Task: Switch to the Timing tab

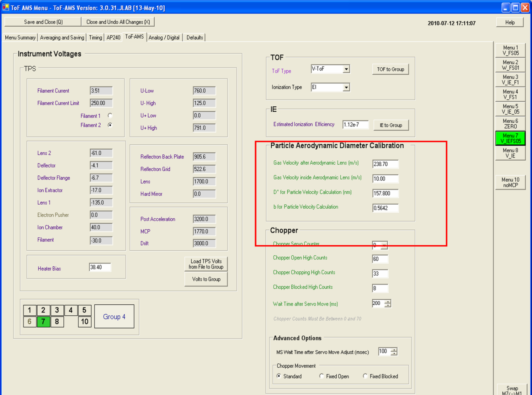Action: click(95, 38)
